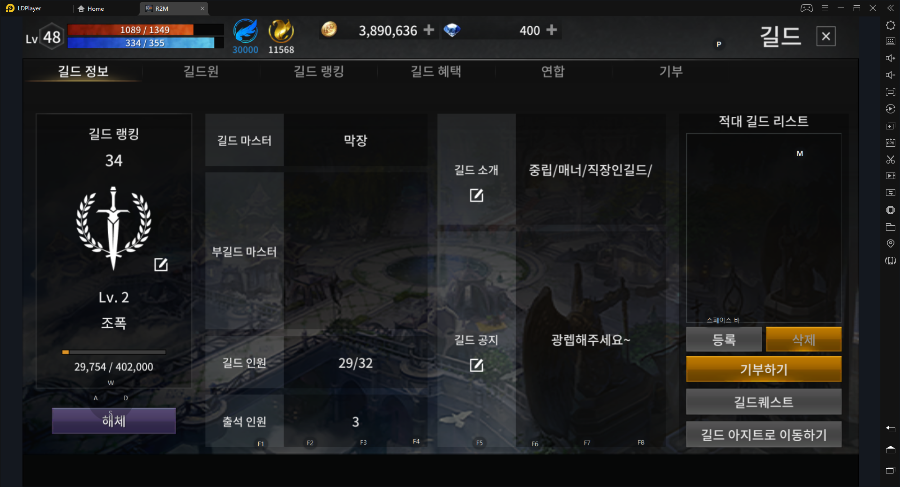The image size is (900, 487).
Task: Open the 길드 랭킹 tab
Action: pyautogui.click(x=319, y=71)
